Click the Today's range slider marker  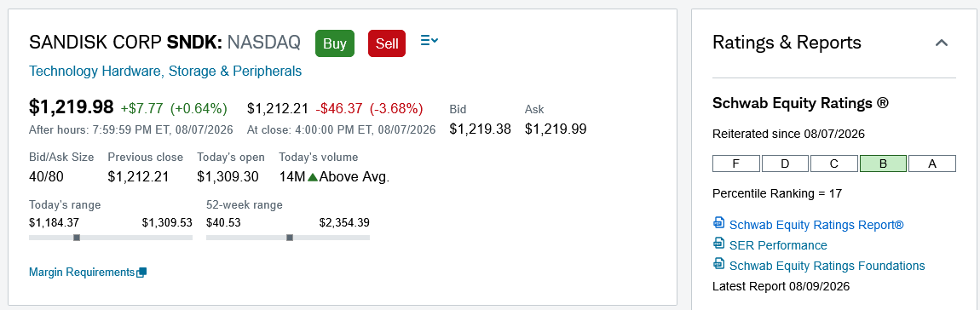tap(76, 238)
